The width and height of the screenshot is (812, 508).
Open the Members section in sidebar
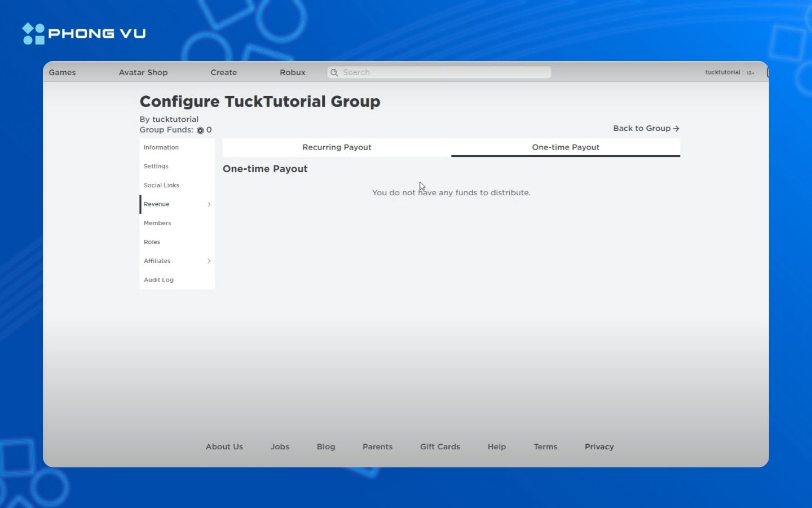pyautogui.click(x=157, y=223)
